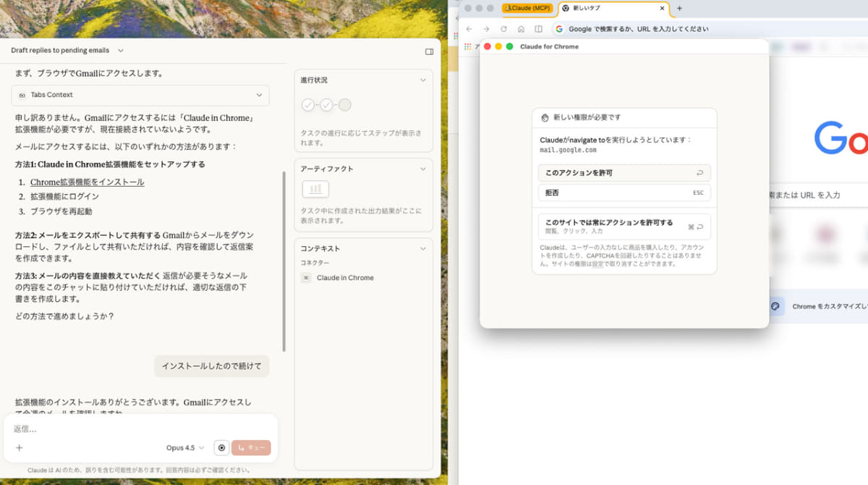
Task: Click the side panel icon next to the address bar
Action: point(538,29)
